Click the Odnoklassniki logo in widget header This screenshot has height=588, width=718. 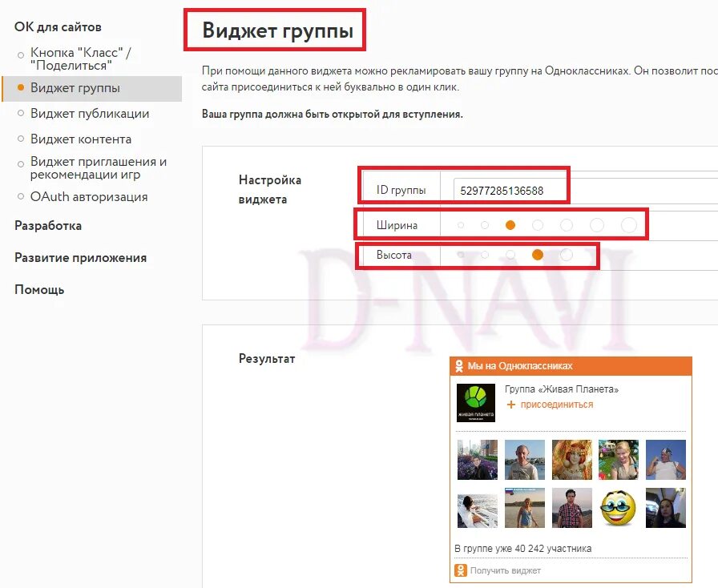459,366
